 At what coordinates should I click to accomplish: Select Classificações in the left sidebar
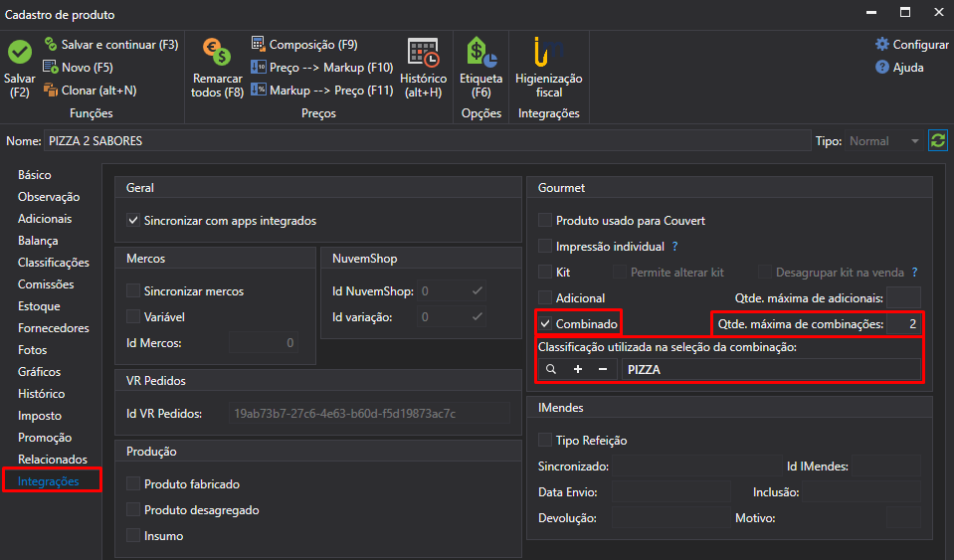click(54, 263)
